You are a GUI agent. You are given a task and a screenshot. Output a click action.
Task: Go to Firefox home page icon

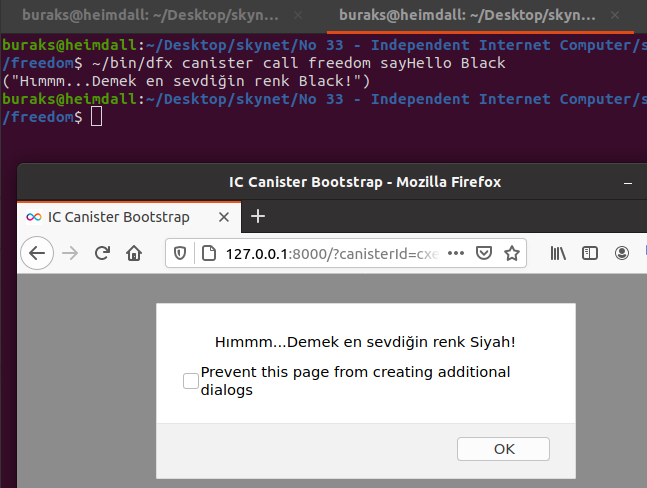point(134,253)
